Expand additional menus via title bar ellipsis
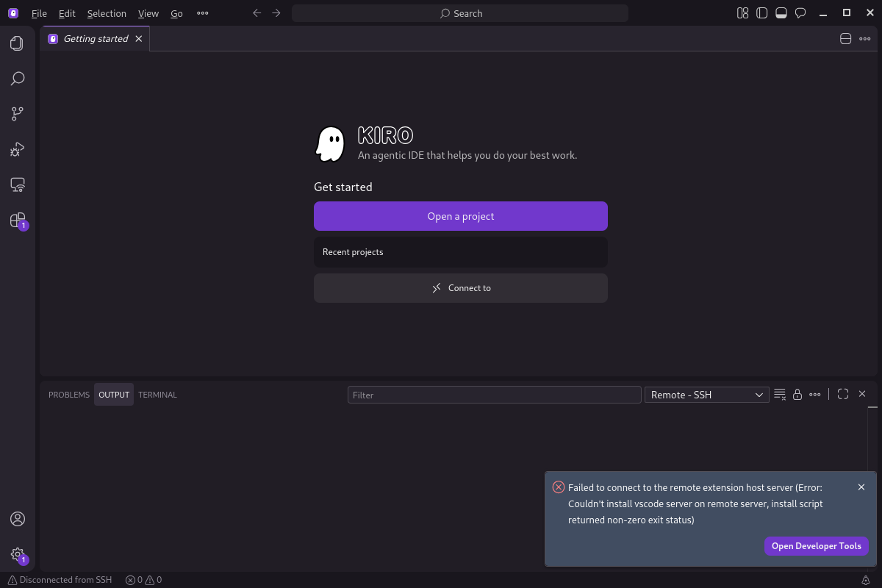882x588 pixels. click(x=203, y=13)
